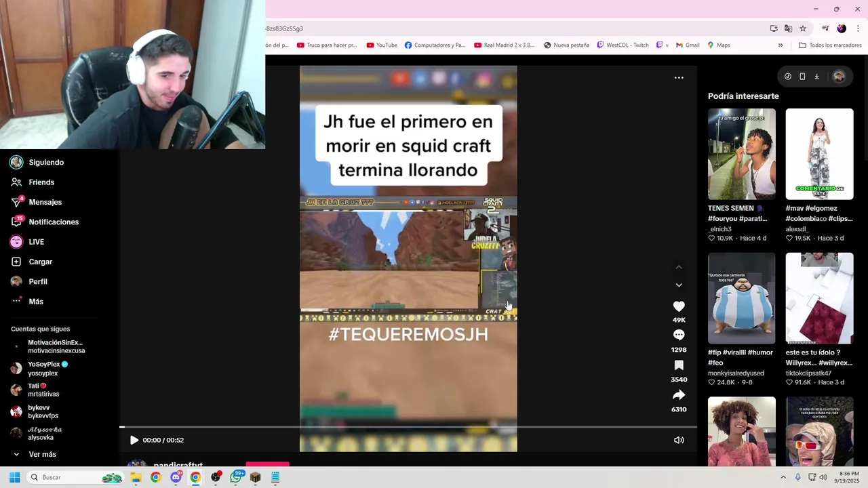
Task: Open Tati mrtatirivas account
Action: pos(35,390)
